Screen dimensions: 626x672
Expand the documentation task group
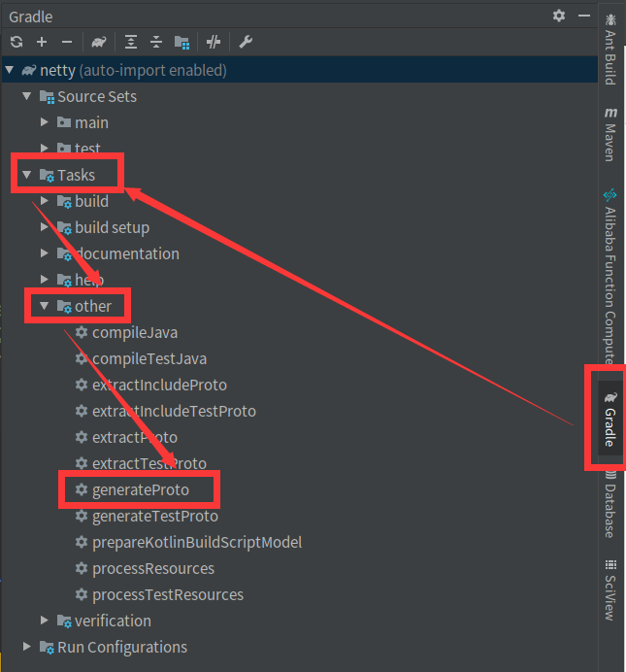click(x=44, y=253)
